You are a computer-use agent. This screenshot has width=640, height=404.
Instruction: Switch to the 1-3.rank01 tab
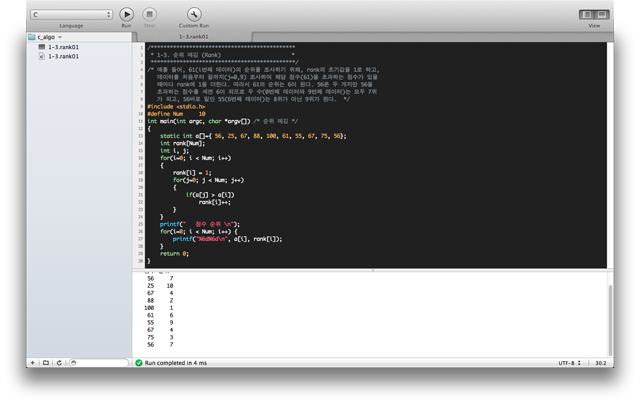point(193,37)
